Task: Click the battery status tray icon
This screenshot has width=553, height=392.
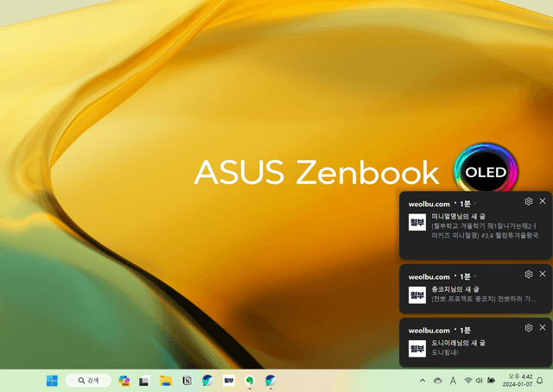Action: [x=491, y=381]
